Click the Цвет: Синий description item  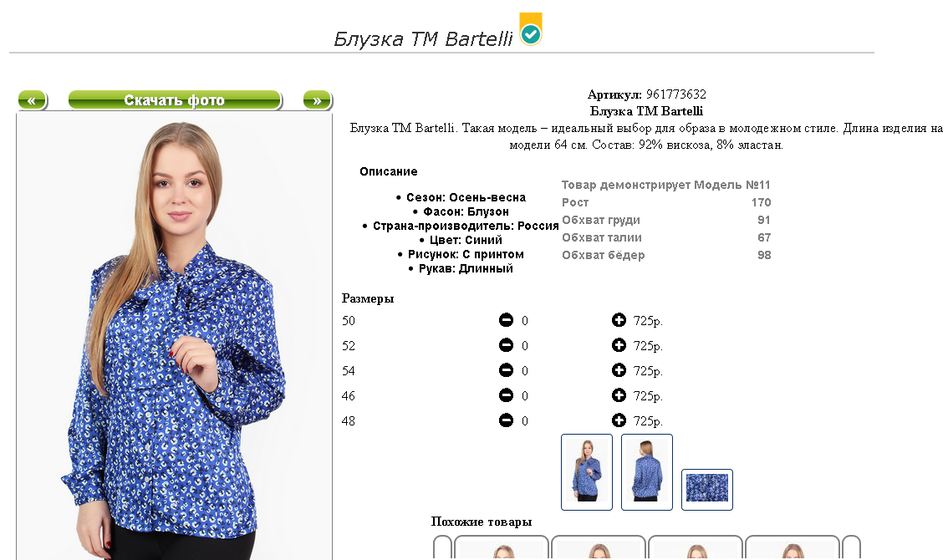[466, 240]
